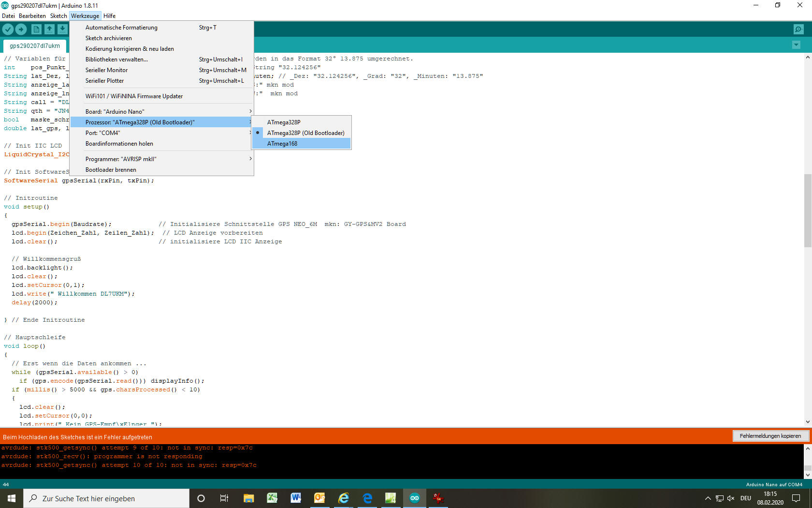Open the Sketch menu
This screenshot has width=812, height=508.
click(x=58, y=16)
